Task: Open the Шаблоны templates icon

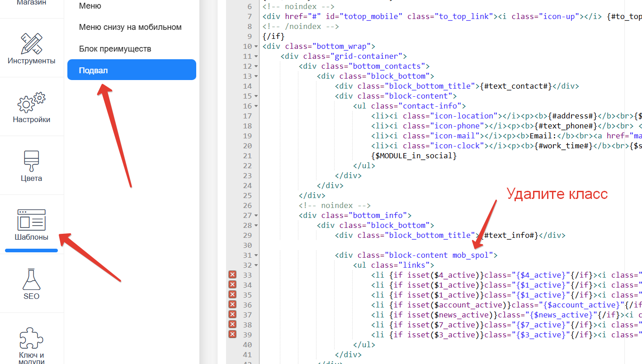Action: coord(32,220)
